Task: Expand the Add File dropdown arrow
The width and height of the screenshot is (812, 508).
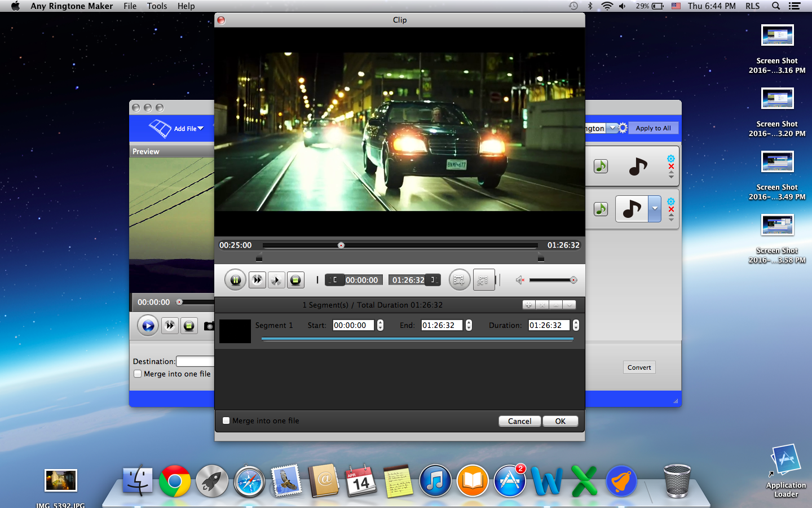Action: point(201,129)
